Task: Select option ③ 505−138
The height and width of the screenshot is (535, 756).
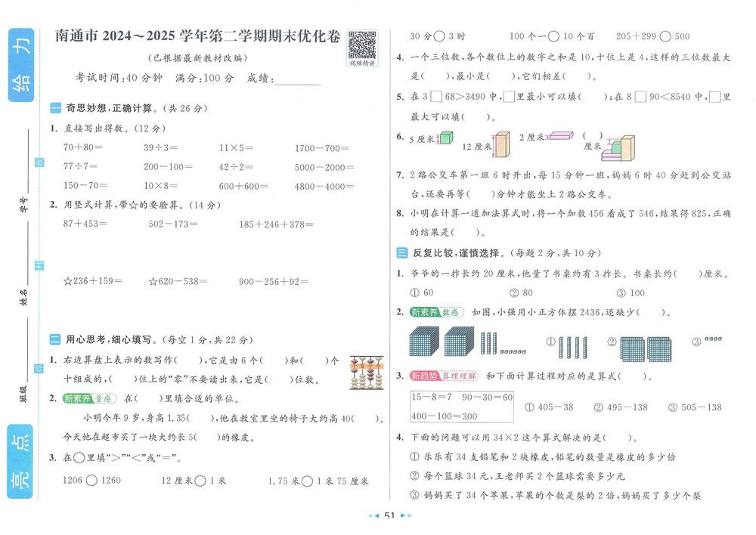Action: 695,407
